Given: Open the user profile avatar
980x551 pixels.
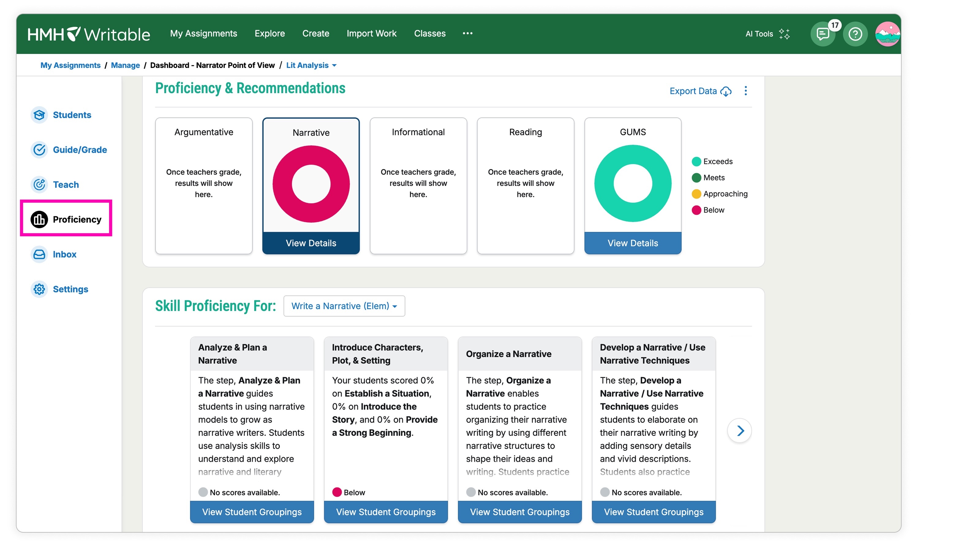Looking at the screenshot, I should 887,34.
